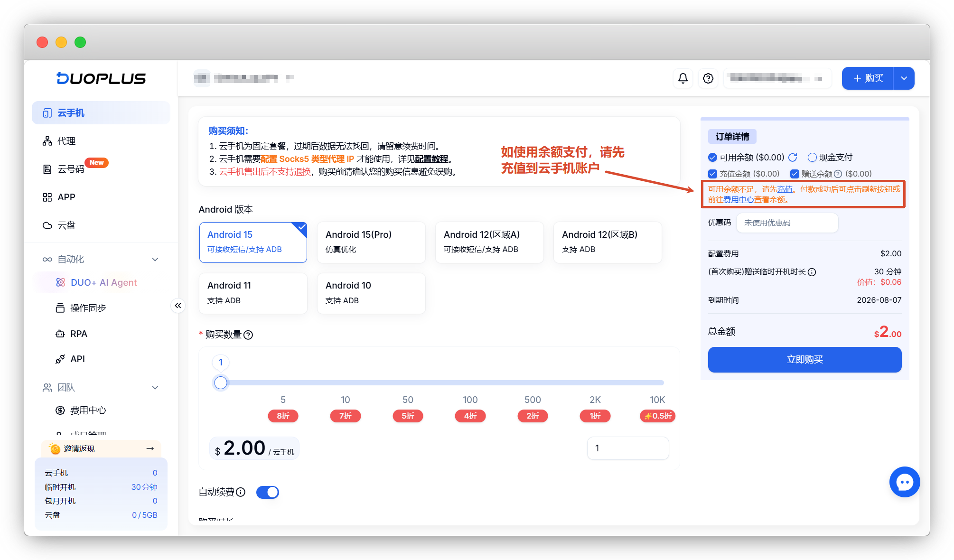Viewport: 954px width, 560px height.
Task: Click the 邀请返现 coin icon
Action: pyautogui.click(x=55, y=448)
